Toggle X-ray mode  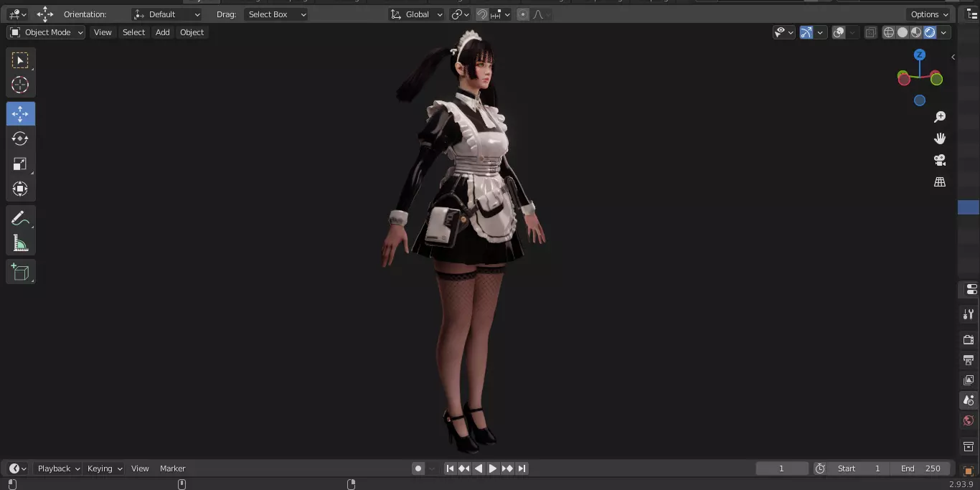click(870, 32)
